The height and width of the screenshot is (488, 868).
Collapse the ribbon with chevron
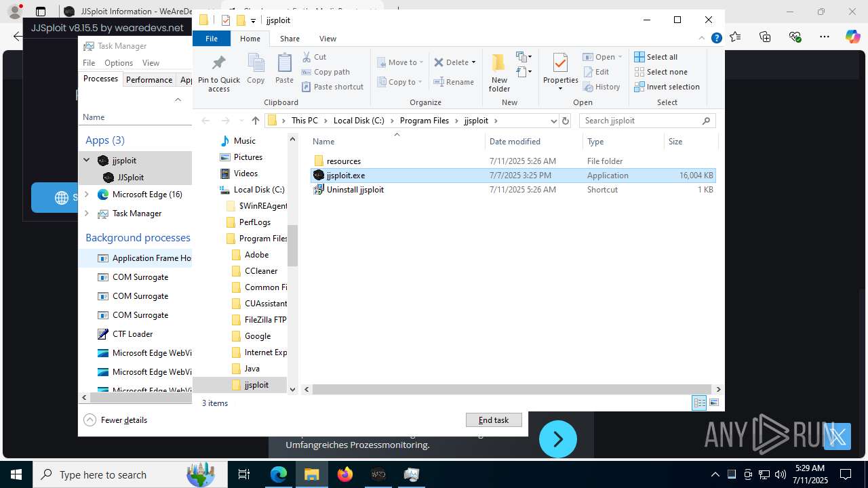pyautogui.click(x=703, y=39)
